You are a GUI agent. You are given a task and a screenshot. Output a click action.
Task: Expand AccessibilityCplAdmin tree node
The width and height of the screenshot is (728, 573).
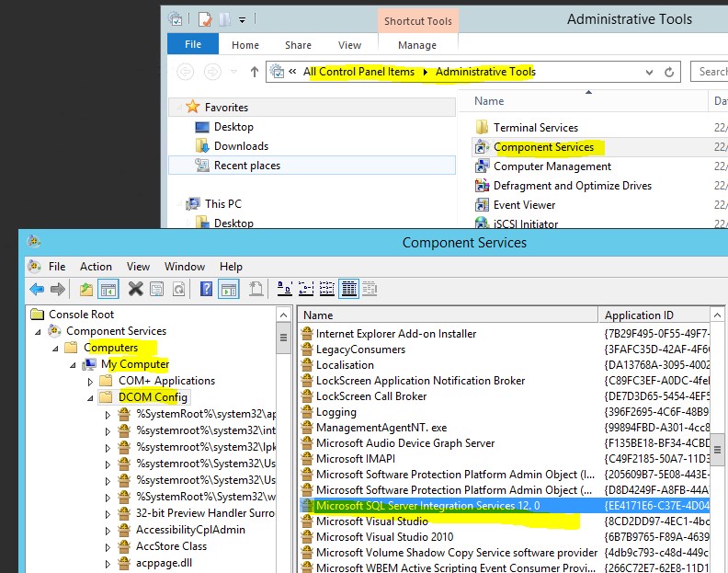tap(108, 531)
